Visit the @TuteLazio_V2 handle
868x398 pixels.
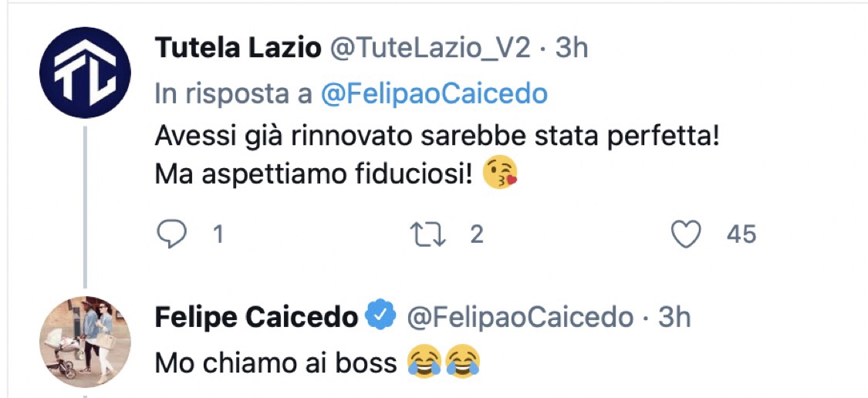pyautogui.click(x=431, y=48)
